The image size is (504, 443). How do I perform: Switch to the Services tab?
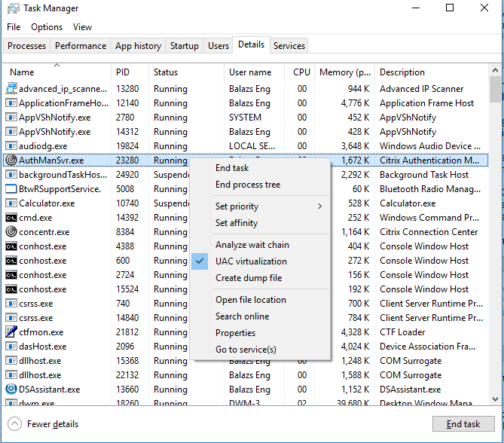(x=289, y=46)
